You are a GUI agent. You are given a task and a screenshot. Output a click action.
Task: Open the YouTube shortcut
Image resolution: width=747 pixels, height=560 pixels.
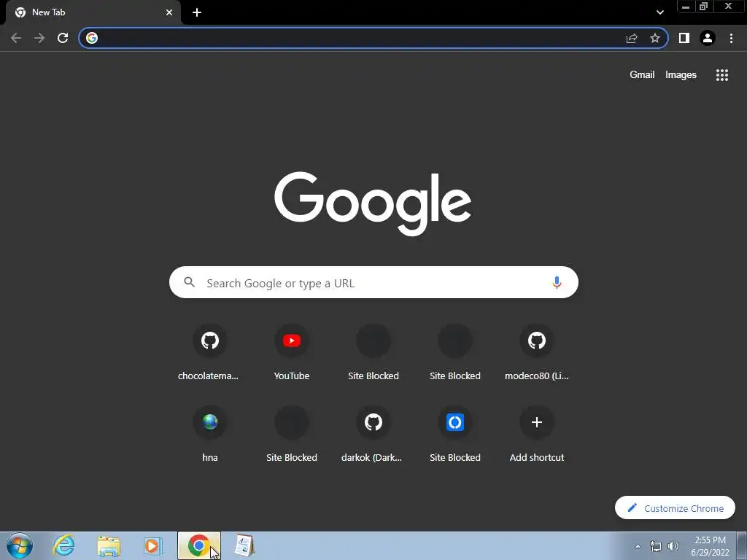click(x=292, y=352)
